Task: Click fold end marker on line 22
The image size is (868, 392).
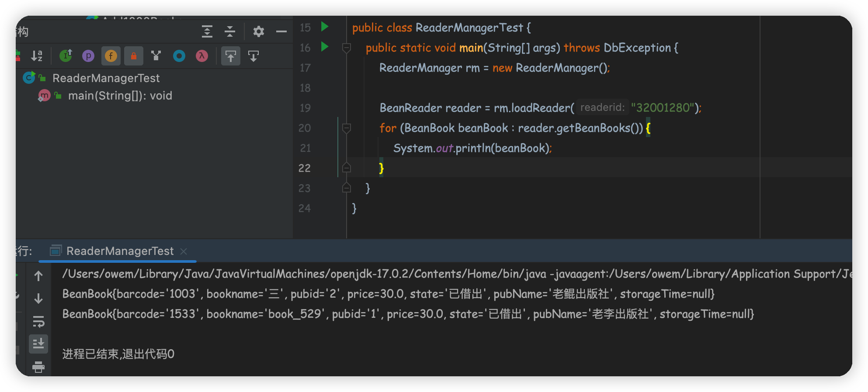Action: (347, 168)
